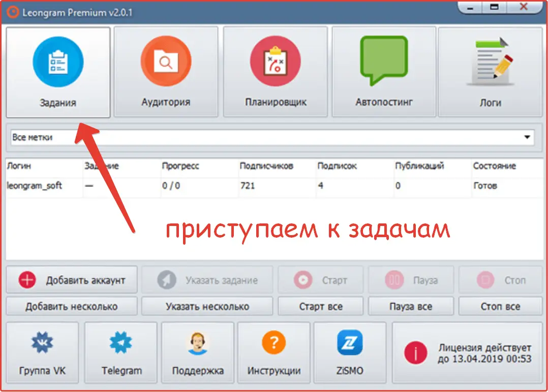This screenshot has width=548, height=392.
Task: Maximize the Leongram window
Action: click(x=494, y=7)
